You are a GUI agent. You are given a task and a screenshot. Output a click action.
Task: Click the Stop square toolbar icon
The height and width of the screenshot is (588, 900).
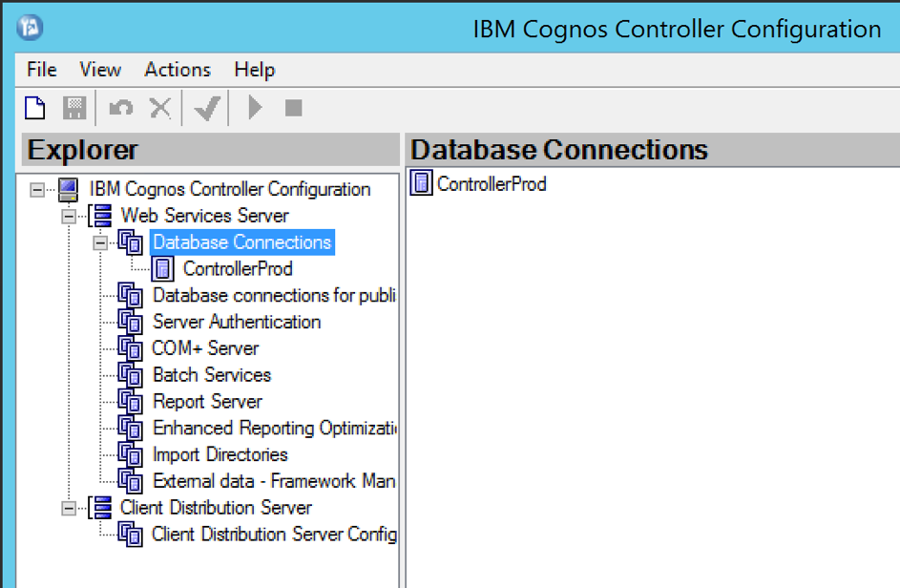click(x=293, y=107)
